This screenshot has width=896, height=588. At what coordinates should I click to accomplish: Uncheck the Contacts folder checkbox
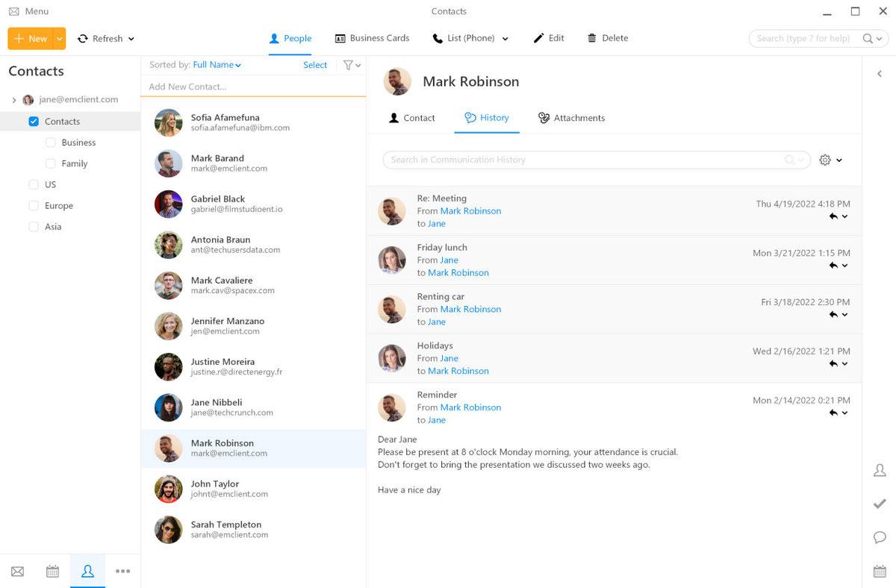[34, 122]
